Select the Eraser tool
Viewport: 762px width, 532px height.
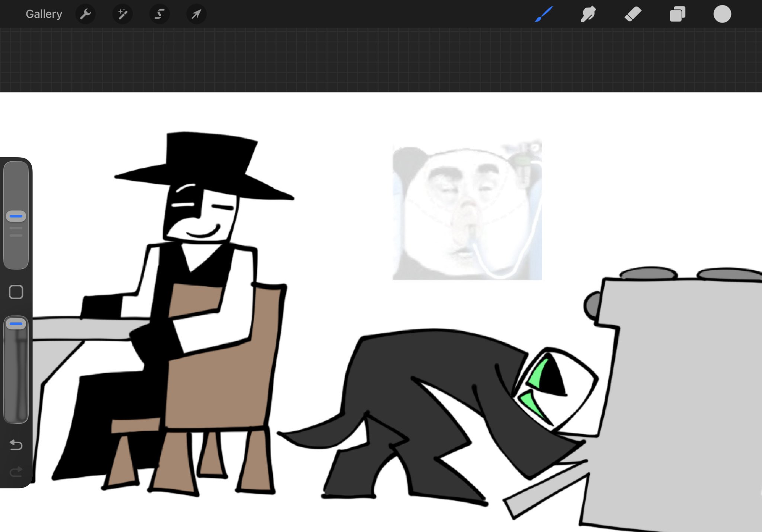(x=633, y=14)
